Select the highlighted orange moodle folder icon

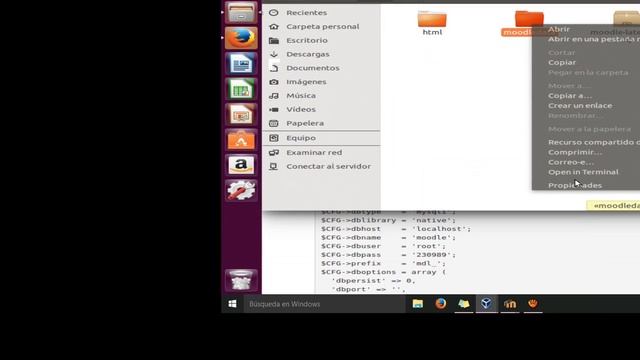click(x=529, y=19)
